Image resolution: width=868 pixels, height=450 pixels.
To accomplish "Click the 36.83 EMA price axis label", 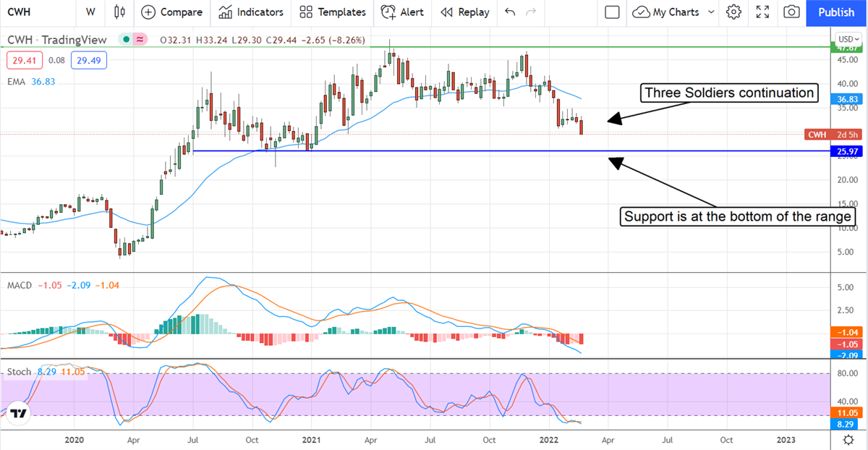I will pyautogui.click(x=846, y=100).
